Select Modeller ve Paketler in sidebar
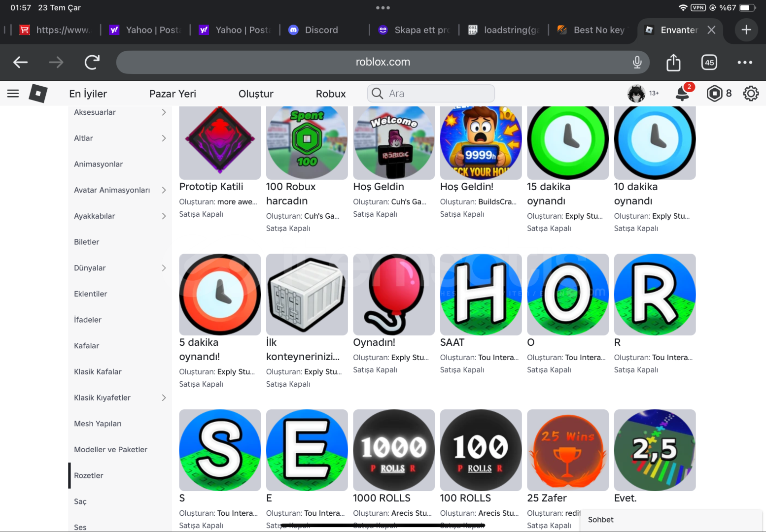 pyautogui.click(x=111, y=449)
